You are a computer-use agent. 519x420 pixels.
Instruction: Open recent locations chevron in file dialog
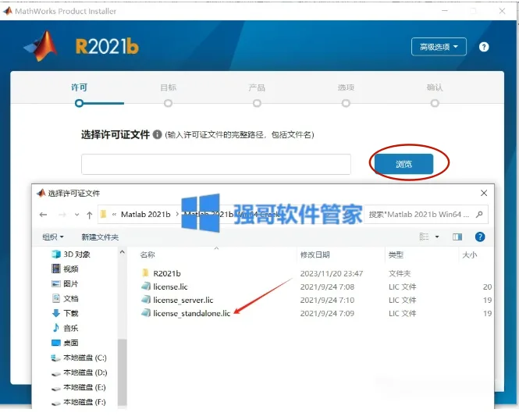[x=76, y=215]
